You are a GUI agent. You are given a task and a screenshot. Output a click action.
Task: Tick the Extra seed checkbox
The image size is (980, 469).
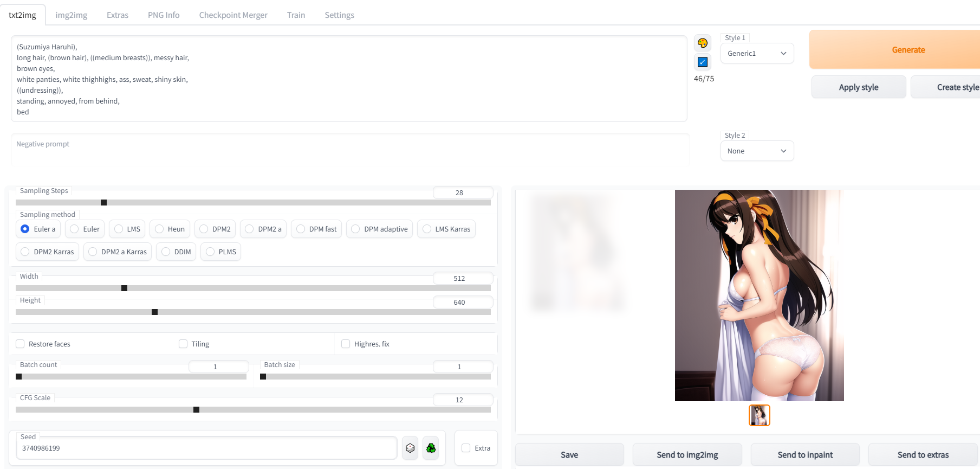pos(466,448)
